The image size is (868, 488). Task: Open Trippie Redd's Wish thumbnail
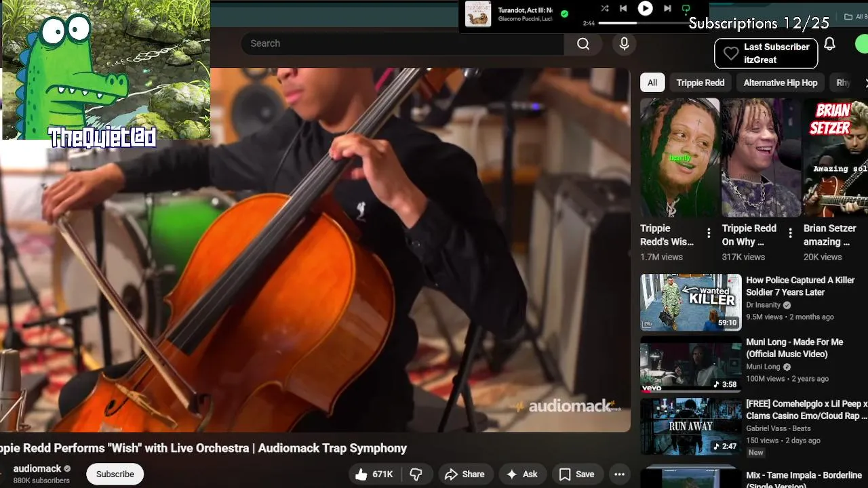click(x=679, y=157)
